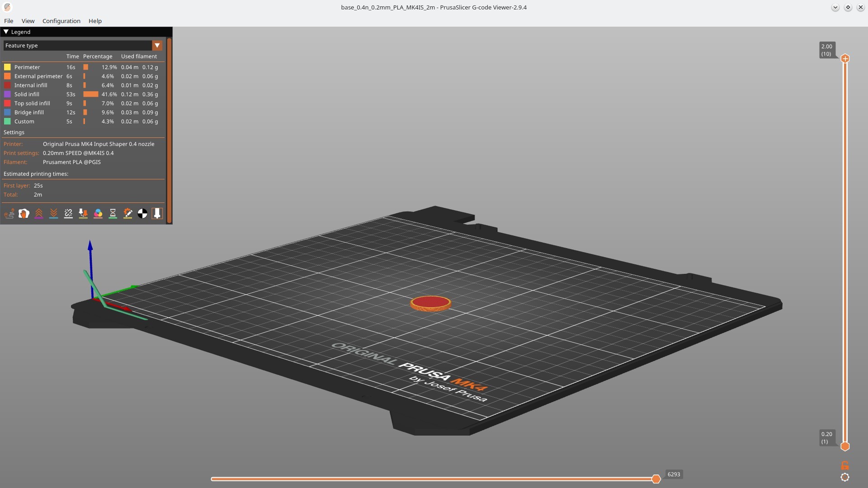Image resolution: width=868 pixels, height=488 pixels.
Task: Toggle center of gravity marker icon
Action: (x=142, y=213)
